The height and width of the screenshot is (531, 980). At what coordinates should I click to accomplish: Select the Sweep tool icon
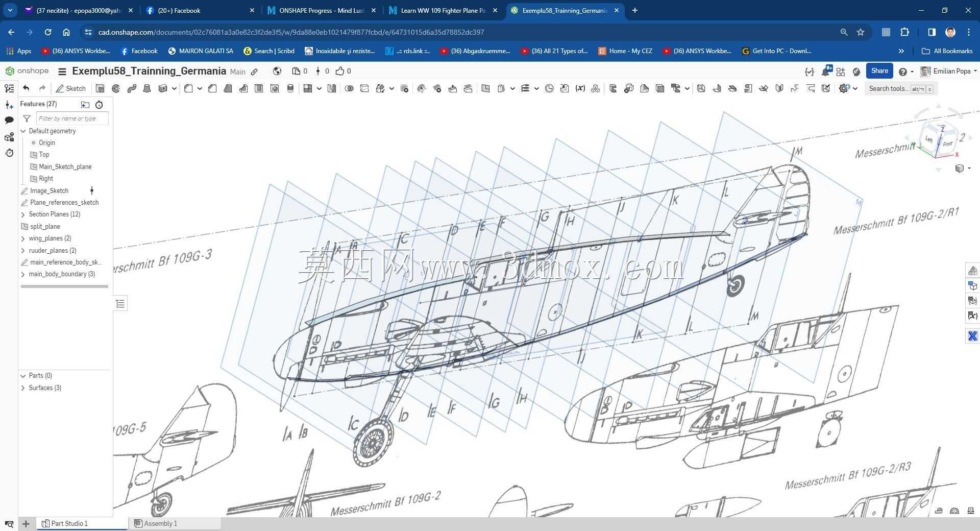(x=132, y=88)
